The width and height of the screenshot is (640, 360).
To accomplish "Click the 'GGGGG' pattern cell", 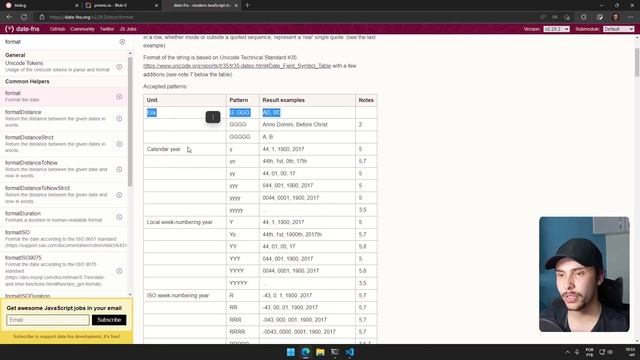I will pos(243,137).
